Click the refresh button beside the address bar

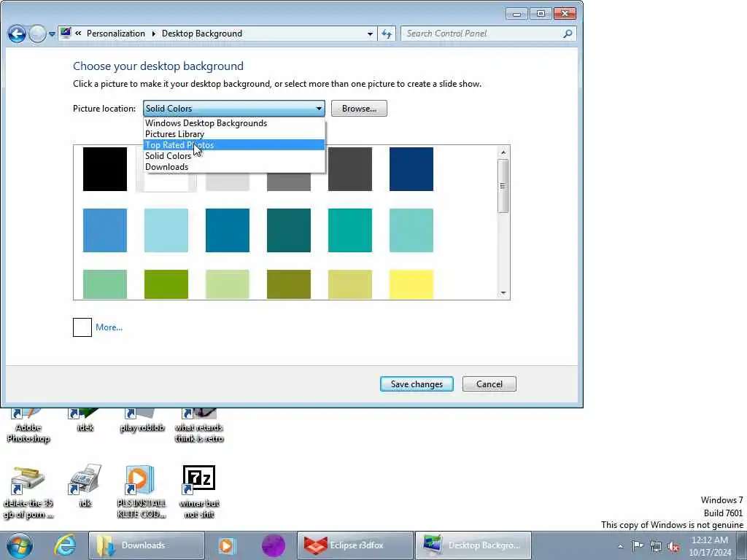point(387,34)
